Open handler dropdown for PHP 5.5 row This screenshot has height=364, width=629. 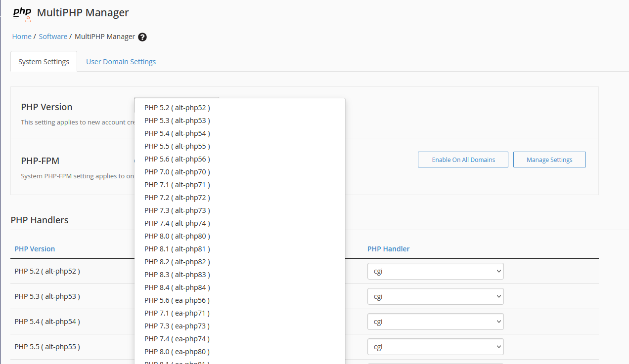pyautogui.click(x=435, y=347)
